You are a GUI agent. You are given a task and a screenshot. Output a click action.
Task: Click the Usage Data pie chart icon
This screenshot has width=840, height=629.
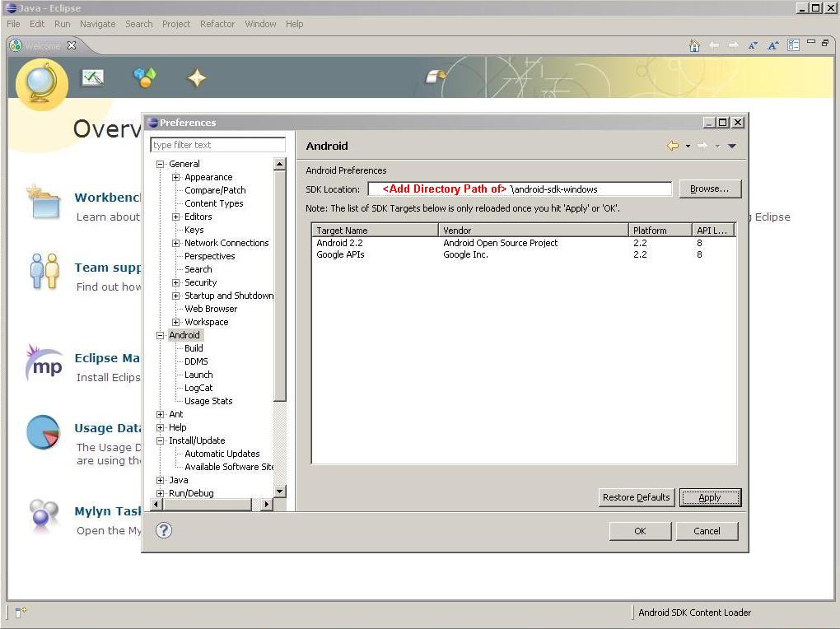pyautogui.click(x=44, y=432)
